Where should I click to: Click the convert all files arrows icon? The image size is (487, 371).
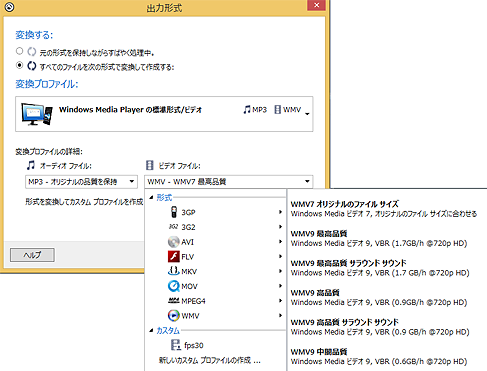32,66
